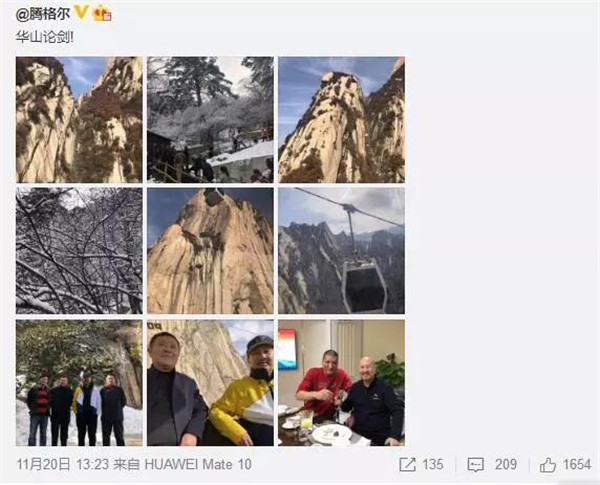Open the cable car gondola photo
Screen dimensions: 600x485
[341, 251]
